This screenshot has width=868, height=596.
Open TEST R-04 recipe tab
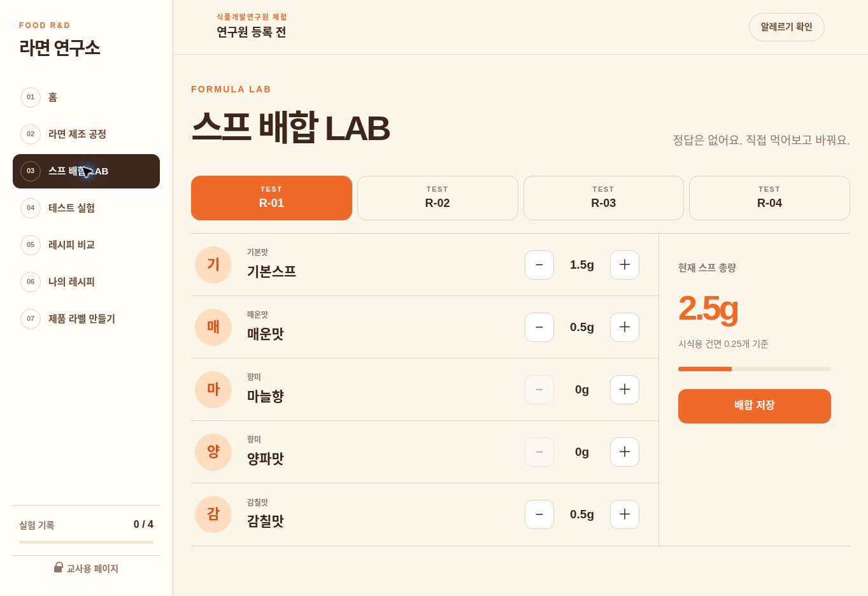click(769, 198)
